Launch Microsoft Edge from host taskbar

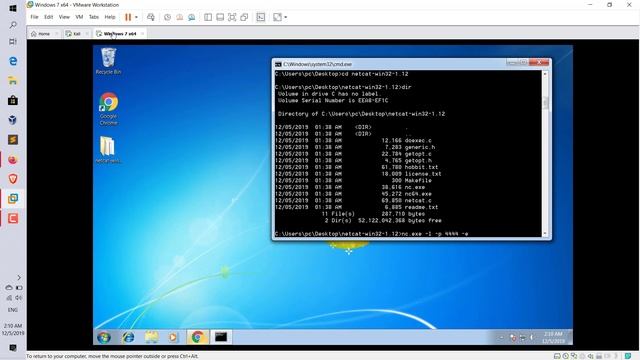(x=13, y=61)
